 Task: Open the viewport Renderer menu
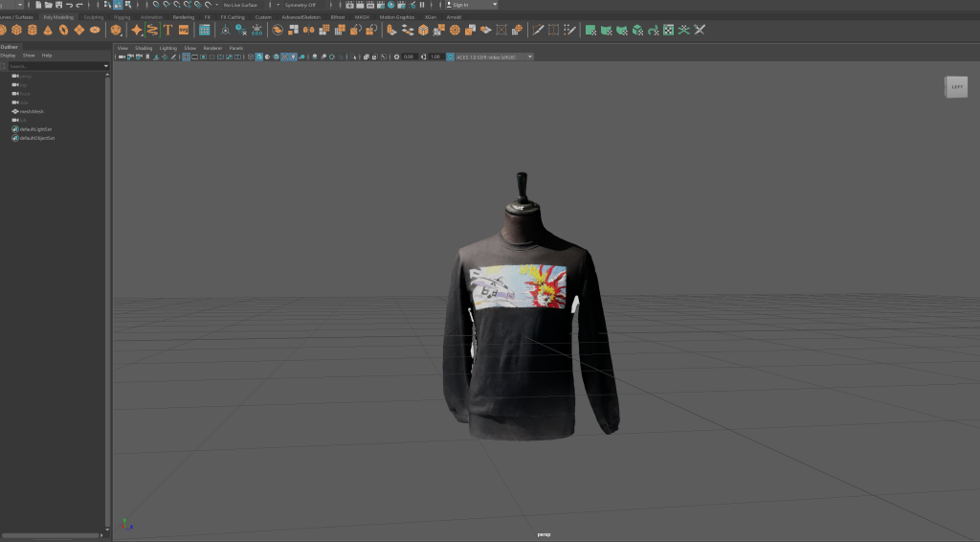point(212,48)
